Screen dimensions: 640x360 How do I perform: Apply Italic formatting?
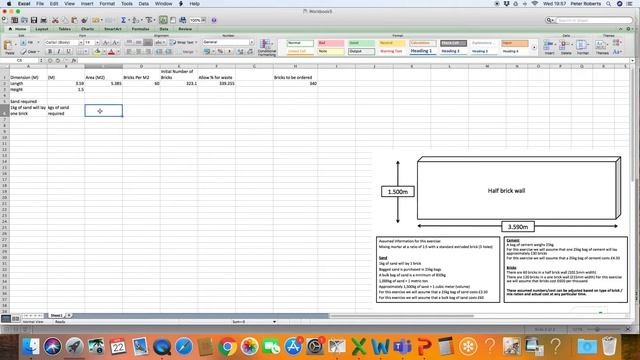tap(59, 51)
